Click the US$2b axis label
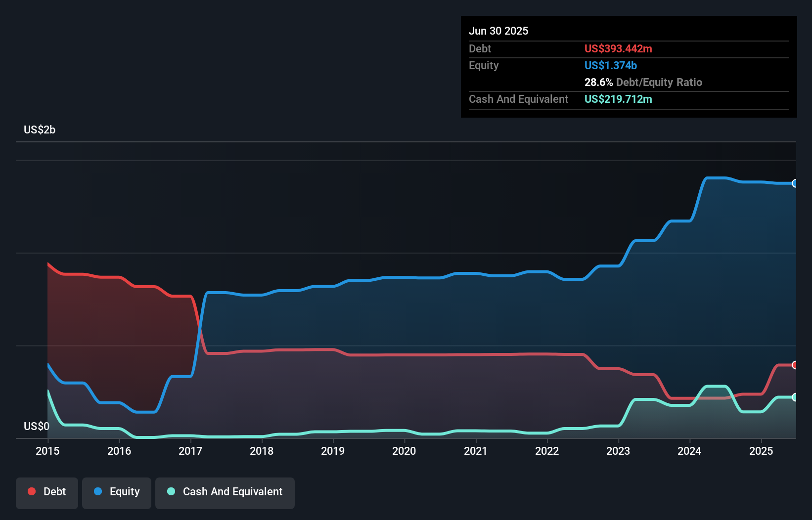 pyautogui.click(x=40, y=130)
